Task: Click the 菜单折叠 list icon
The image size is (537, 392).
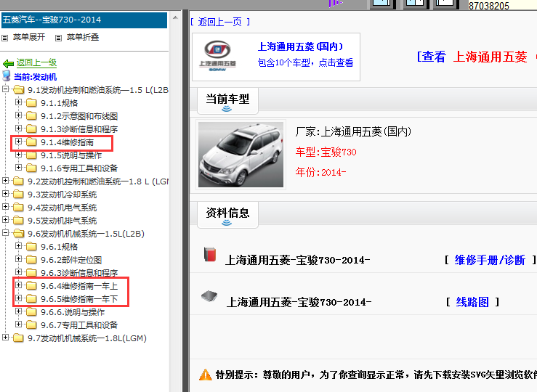Action: pyautogui.click(x=59, y=38)
